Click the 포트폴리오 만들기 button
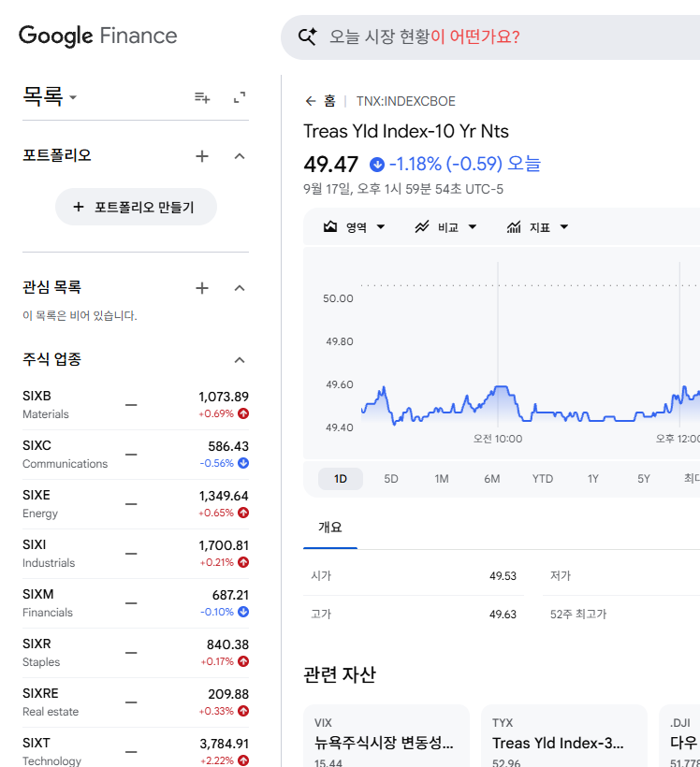 pyautogui.click(x=136, y=207)
